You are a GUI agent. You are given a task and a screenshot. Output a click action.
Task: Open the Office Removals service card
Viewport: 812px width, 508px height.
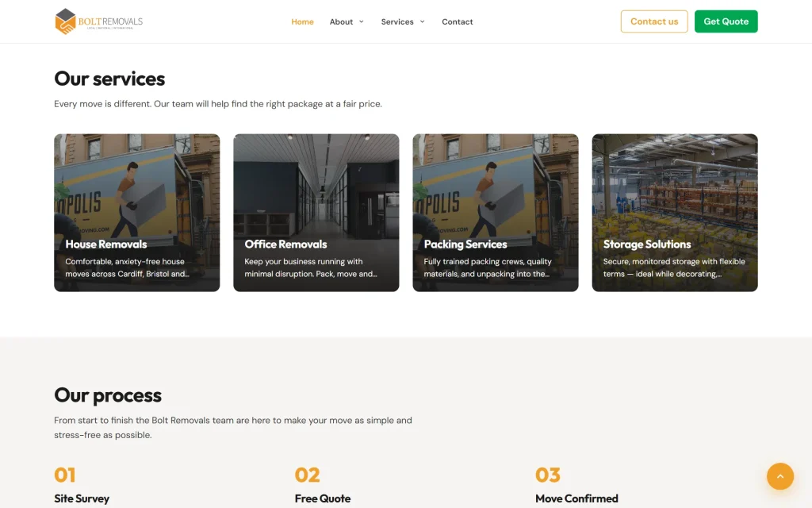point(316,213)
